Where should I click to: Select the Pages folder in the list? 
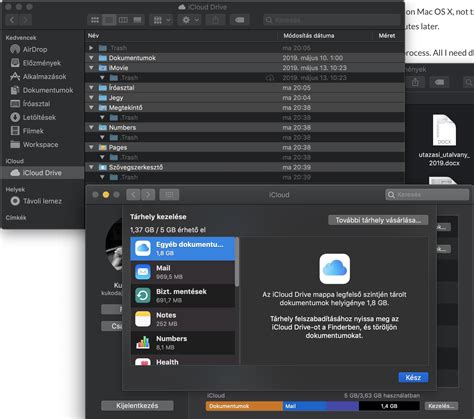[x=245, y=147]
